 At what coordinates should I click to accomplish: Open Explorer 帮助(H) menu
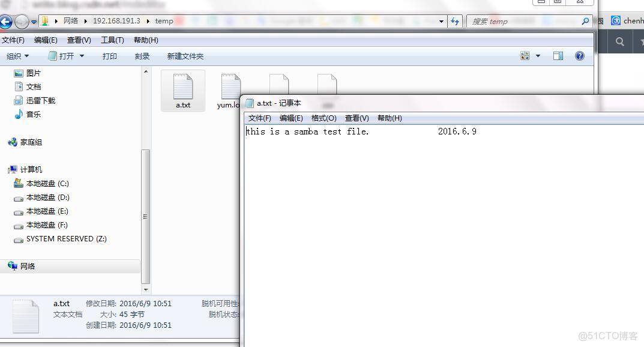pyautogui.click(x=146, y=40)
